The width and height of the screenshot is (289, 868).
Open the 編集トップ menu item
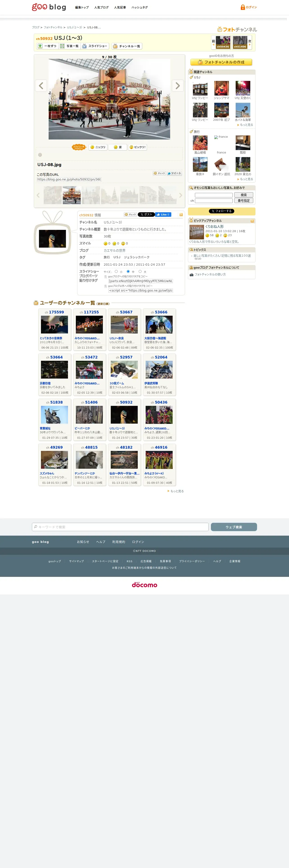(x=82, y=7)
